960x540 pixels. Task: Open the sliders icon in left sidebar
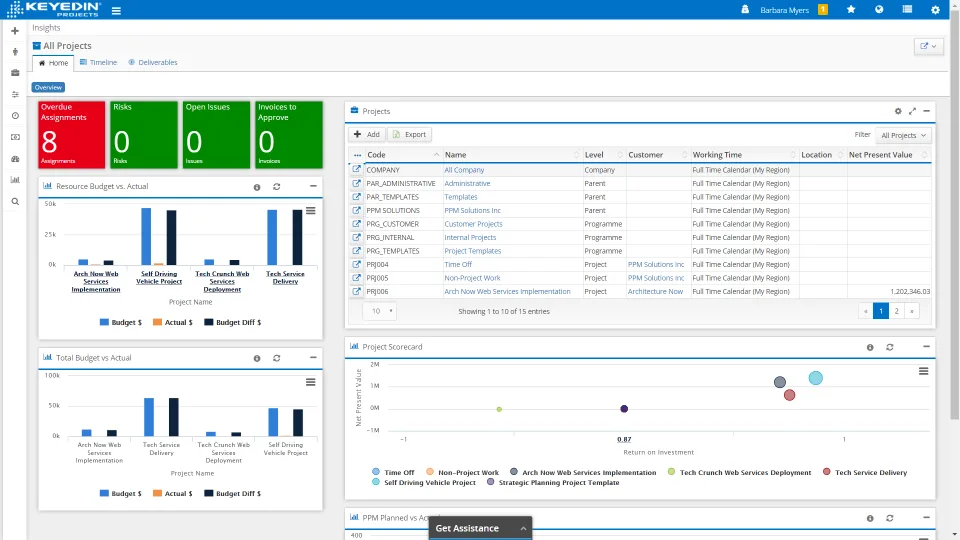click(x=15, y=94)
